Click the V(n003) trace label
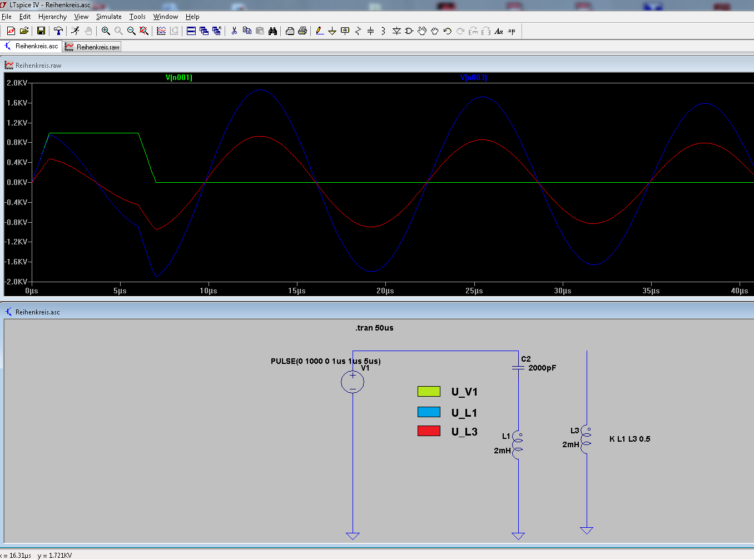Image resolution: width=754 pixels, height=560 pixels. pos(473,78)
